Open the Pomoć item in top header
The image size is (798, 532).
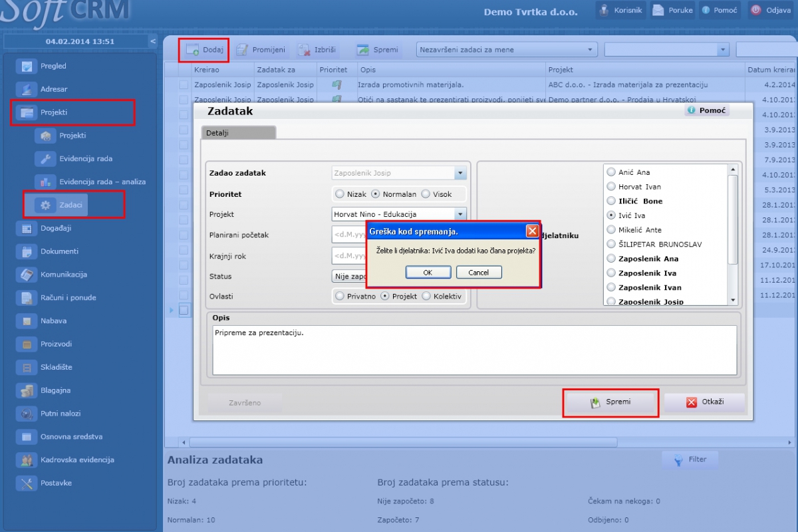720,10
